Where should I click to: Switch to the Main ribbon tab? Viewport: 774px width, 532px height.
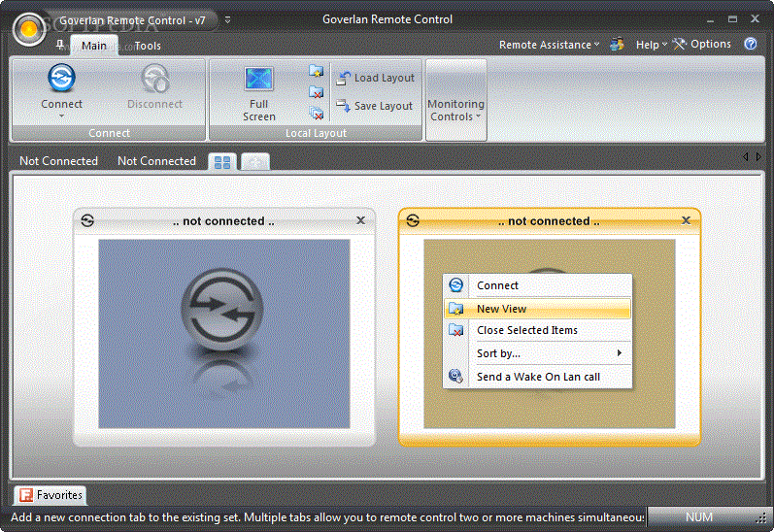(x=94, y=46)
